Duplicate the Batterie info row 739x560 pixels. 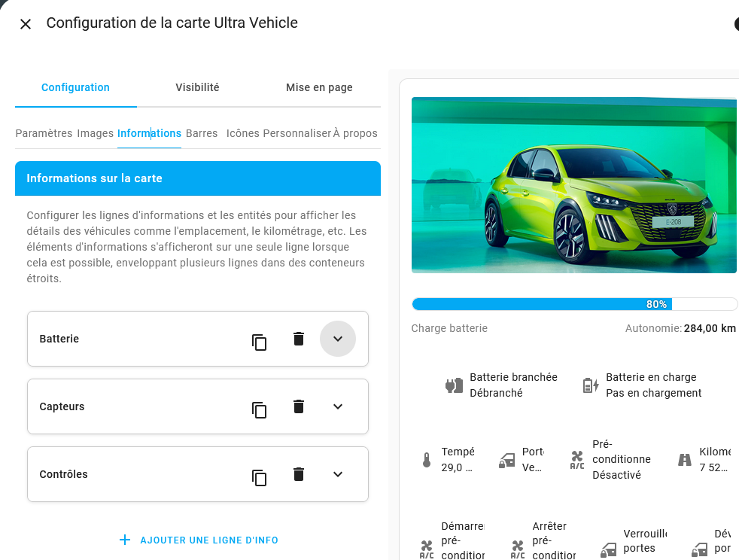[259, 342]
